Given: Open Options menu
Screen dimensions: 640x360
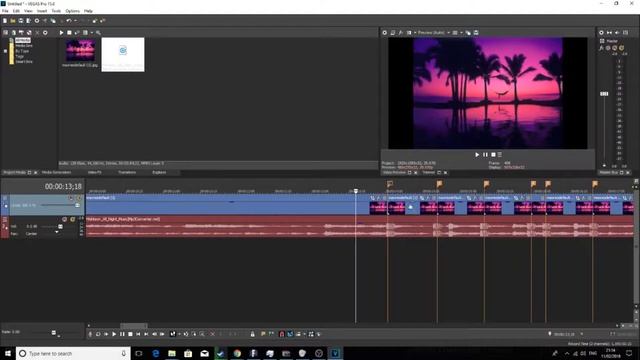Looking at the screenshot, I should coord(73,11).
